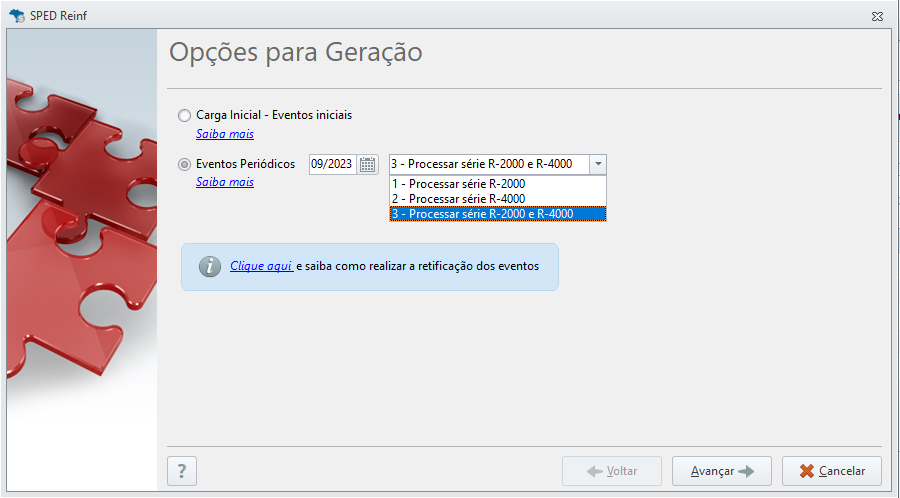
Task: Click the Voltar button
Action: click(612, 471)
